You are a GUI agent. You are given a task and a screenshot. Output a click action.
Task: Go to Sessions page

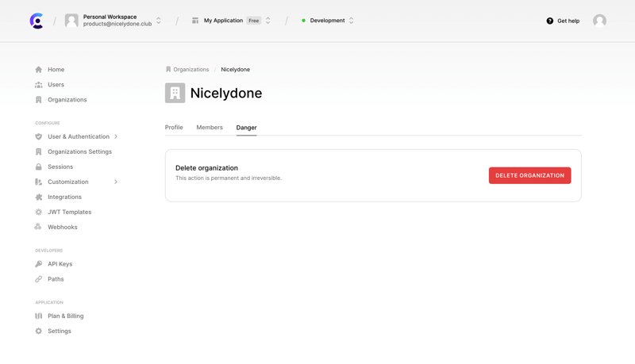(60, 167)
